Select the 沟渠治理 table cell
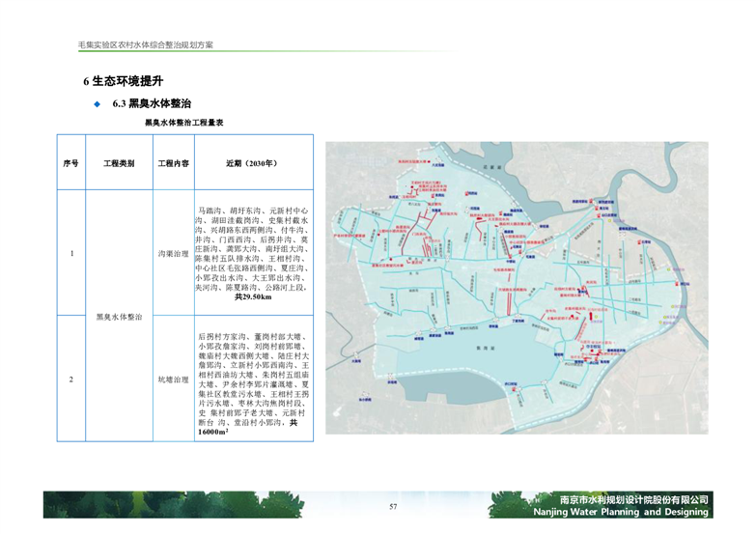The width and height of the screenshot is (756, 534). [x=173, y=253]
